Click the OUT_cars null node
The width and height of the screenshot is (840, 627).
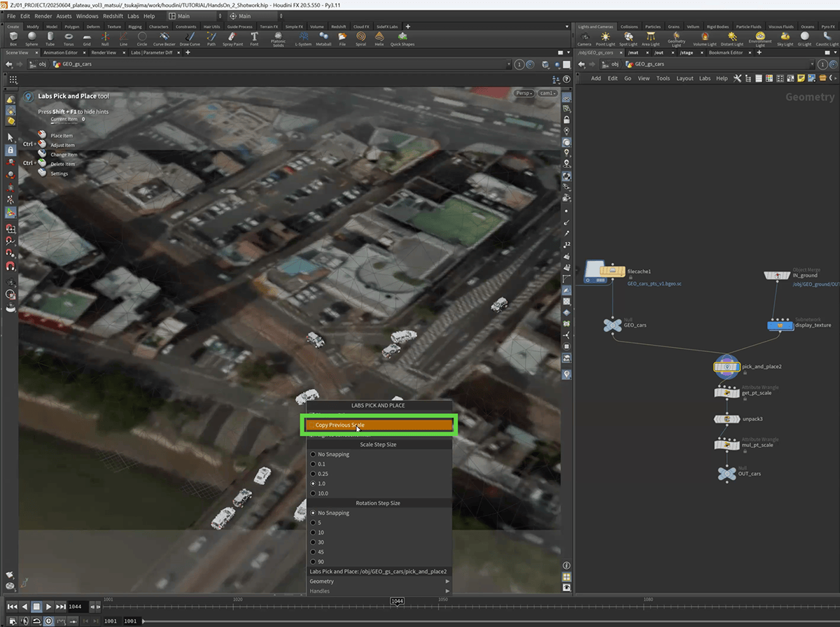click(x=726, y=474)
